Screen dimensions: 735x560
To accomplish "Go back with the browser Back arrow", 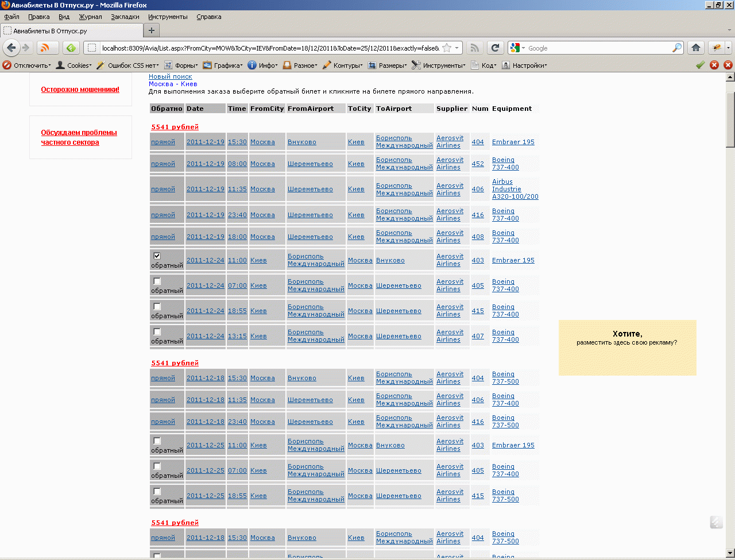I will (11, 48).
